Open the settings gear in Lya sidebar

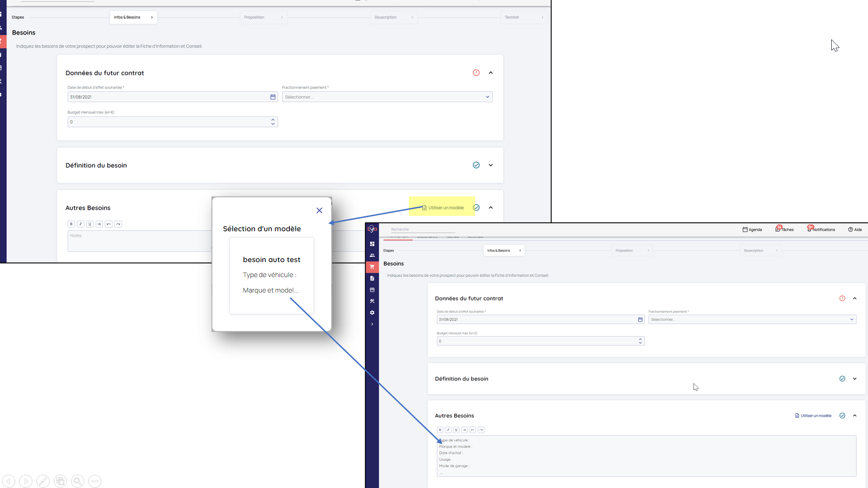point(372,312)
